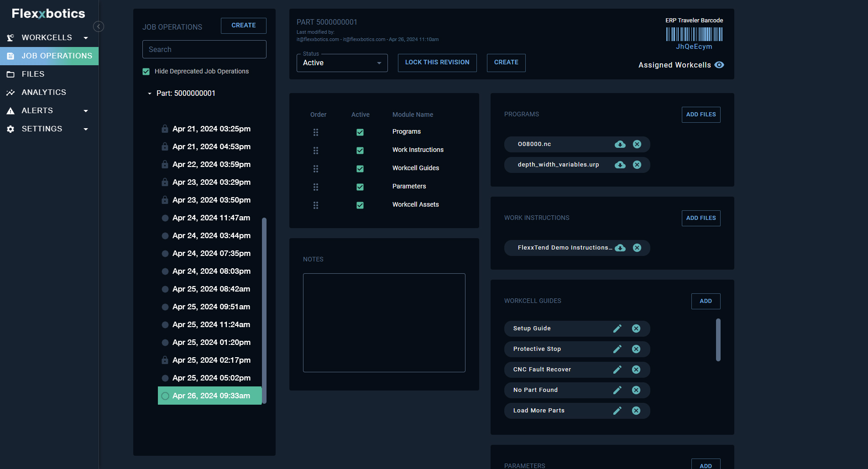Expand the Workcells menu arrow
This screenshot has height=469, width=868.
86,38
